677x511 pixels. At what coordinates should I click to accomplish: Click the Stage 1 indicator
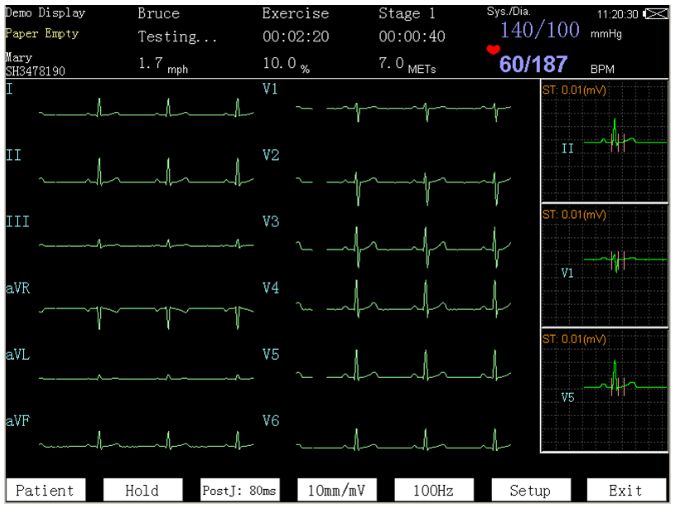click(x=409, y=14)
